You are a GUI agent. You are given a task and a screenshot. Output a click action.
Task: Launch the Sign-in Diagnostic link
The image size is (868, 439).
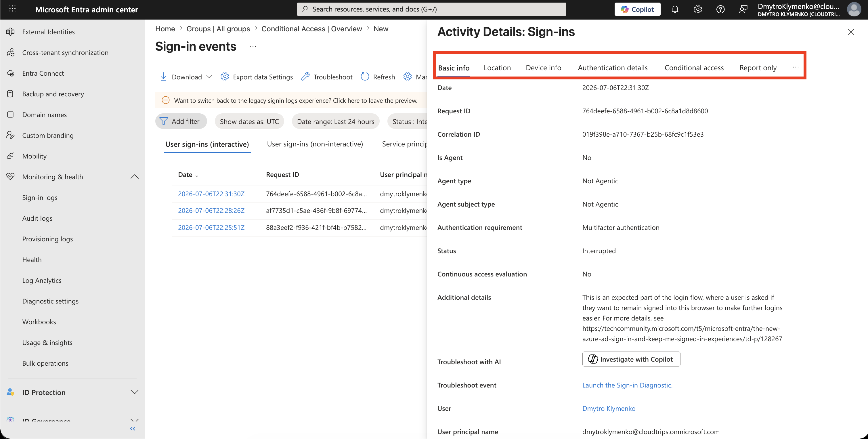pos(627,385)
